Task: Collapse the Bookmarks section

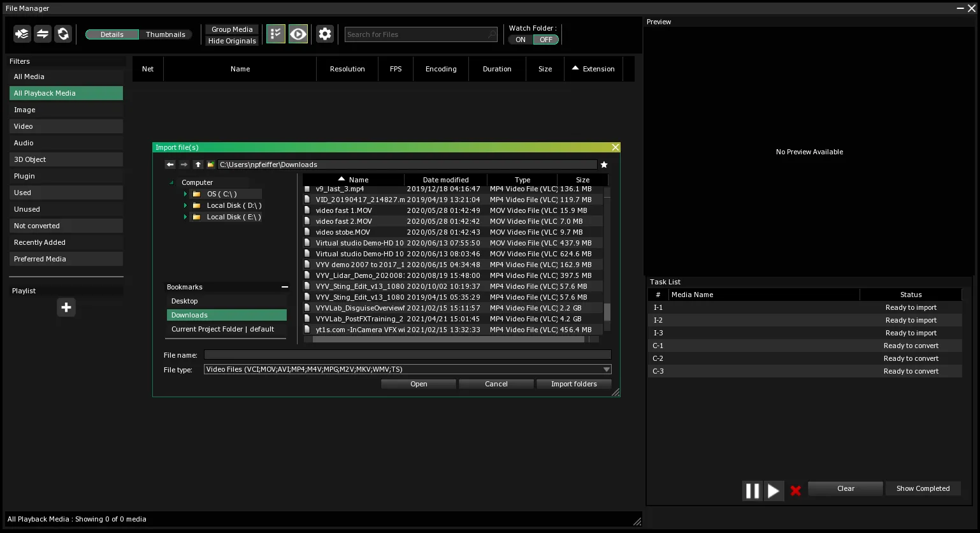Action: [285, 287]
